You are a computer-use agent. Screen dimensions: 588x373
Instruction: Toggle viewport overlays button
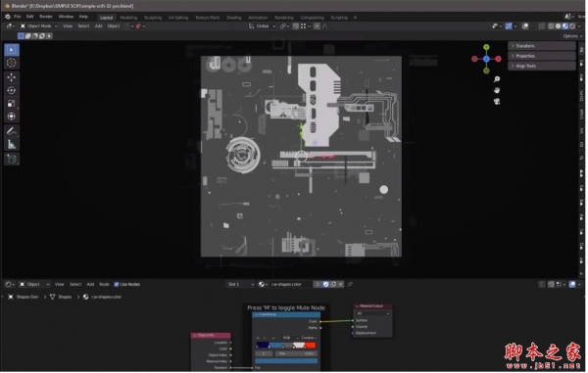tap(525, 26)
